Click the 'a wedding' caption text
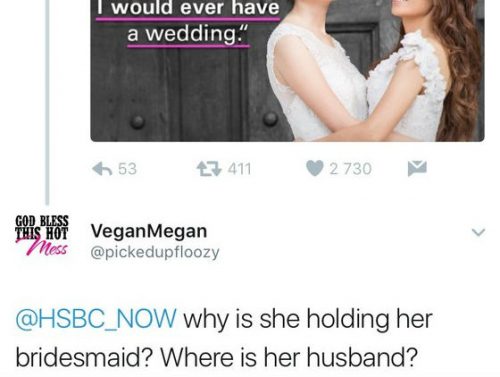Screen dimensions: 500x377 click(188, 34)
